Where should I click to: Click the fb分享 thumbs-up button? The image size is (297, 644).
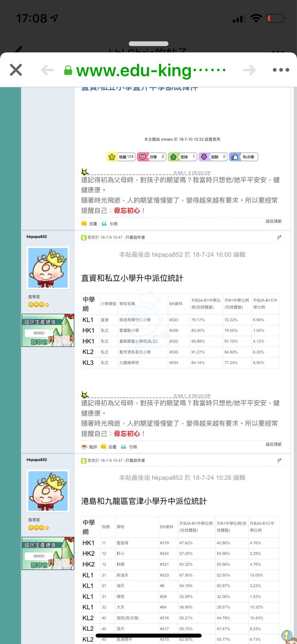(x=244, y=157)
